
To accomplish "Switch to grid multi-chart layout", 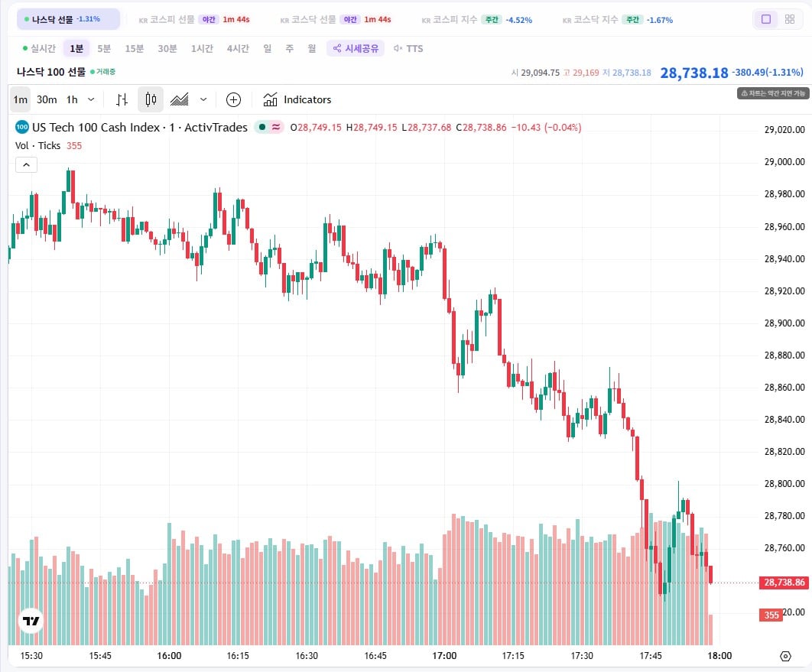I will (x=790, y=19).
